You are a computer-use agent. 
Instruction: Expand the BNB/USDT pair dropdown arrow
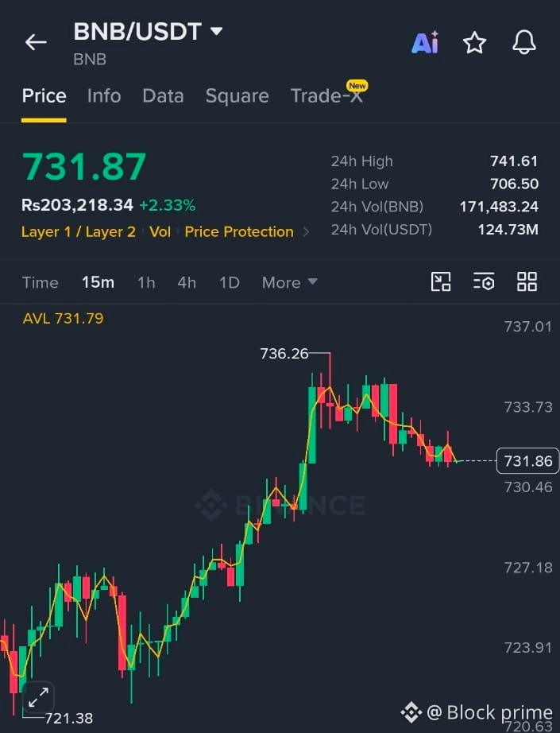(x=216, y=31)
